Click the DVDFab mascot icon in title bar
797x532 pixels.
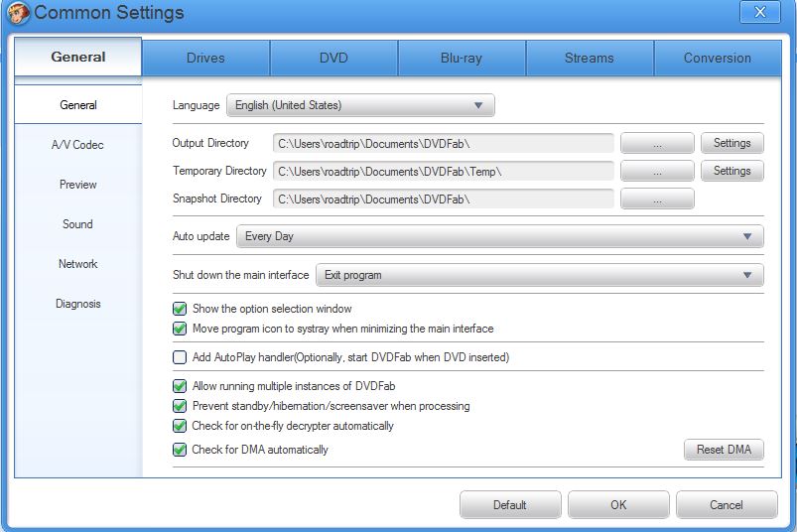point(18,13)
